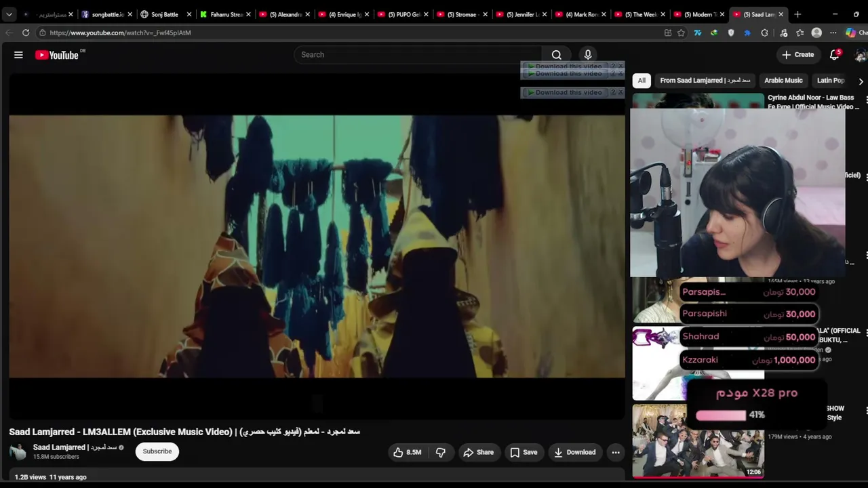The height and width of the screenshot is (488, 868).
Task: Switch to the songbattle.io tab
Action: tap(106, 14)
